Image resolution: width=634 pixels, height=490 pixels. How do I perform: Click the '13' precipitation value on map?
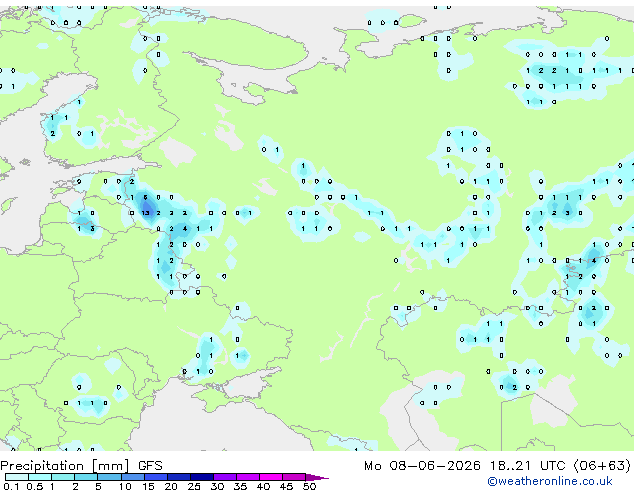[x=146, y=213]
